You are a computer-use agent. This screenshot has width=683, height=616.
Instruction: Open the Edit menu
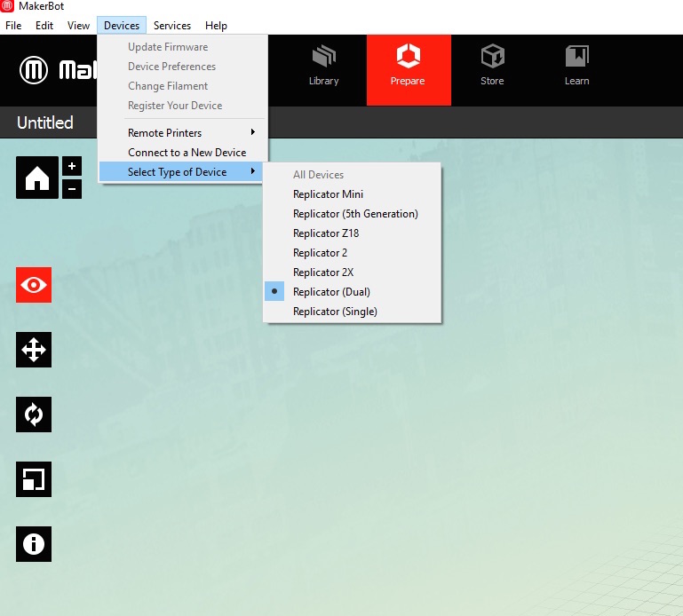coord(44,26)
